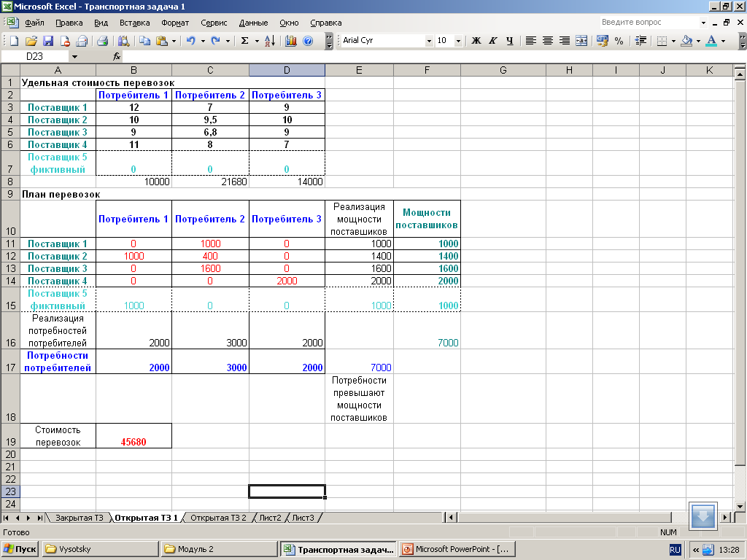The width and height of the screenshot is (747, 560).
Task: Apply Borders using the border icon
Action: 662,41
